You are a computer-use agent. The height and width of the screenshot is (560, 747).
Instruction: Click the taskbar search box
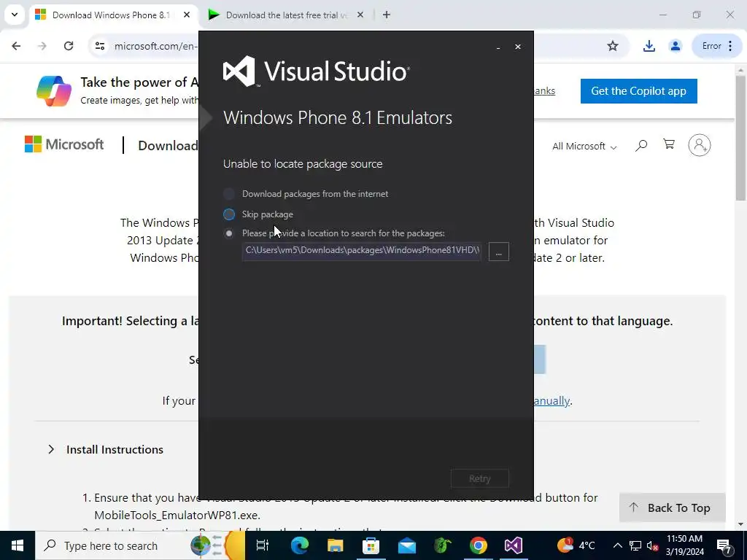point(140,545)
